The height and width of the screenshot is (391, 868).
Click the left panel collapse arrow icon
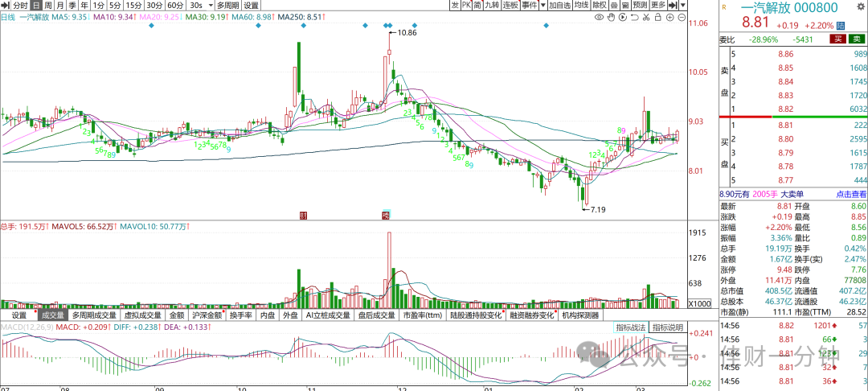[5, 5]
